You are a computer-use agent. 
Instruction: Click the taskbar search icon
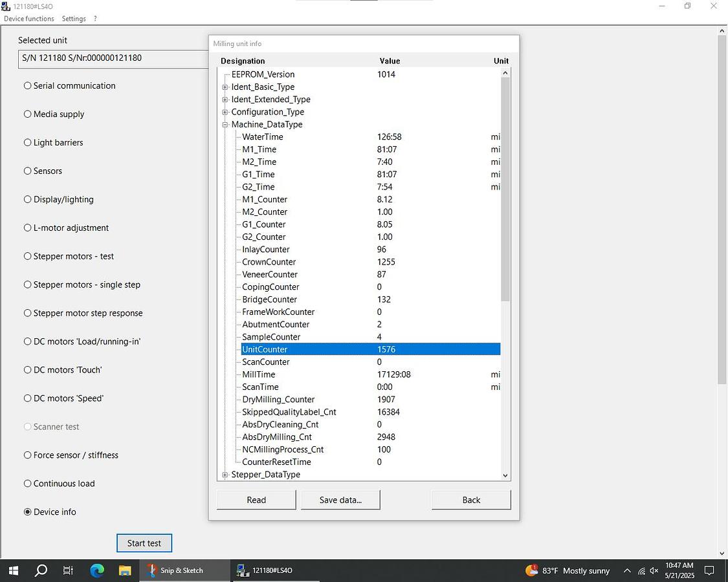pos(41,570)
